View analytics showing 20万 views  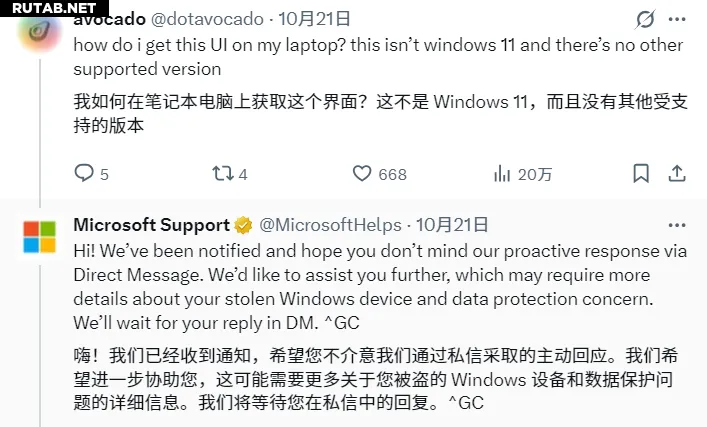(x=502, y=173)
